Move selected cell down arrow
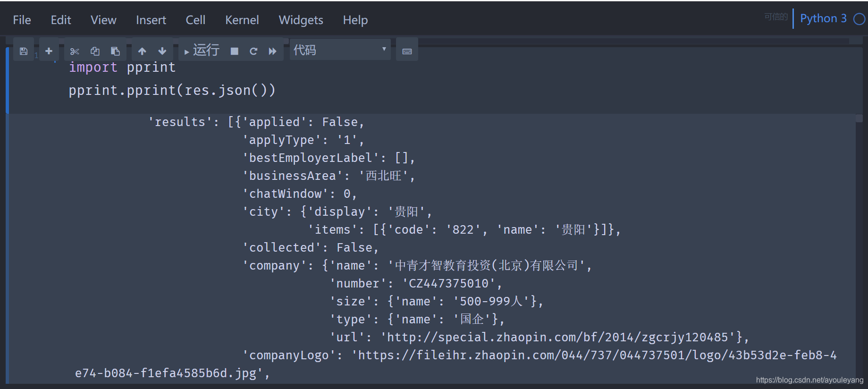Image resolution: width=868 pixels, height=389 pixels. point(162,51)
